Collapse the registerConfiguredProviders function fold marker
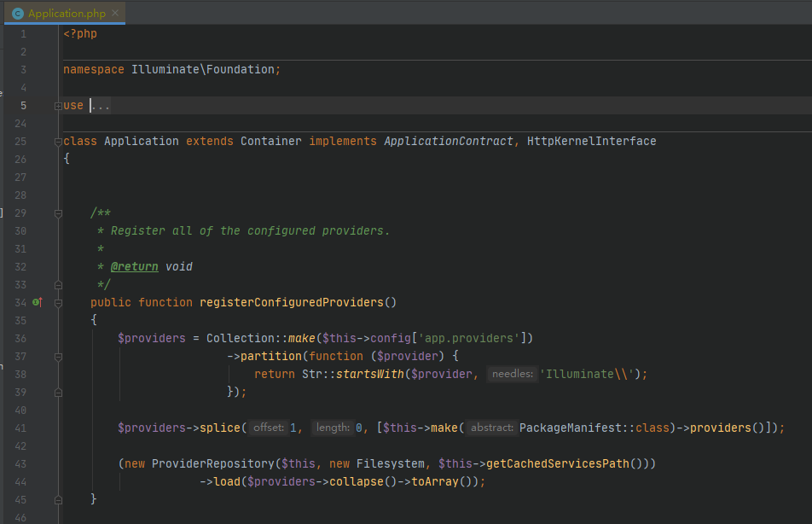This screenshot has height=524, width=812. 58,303
